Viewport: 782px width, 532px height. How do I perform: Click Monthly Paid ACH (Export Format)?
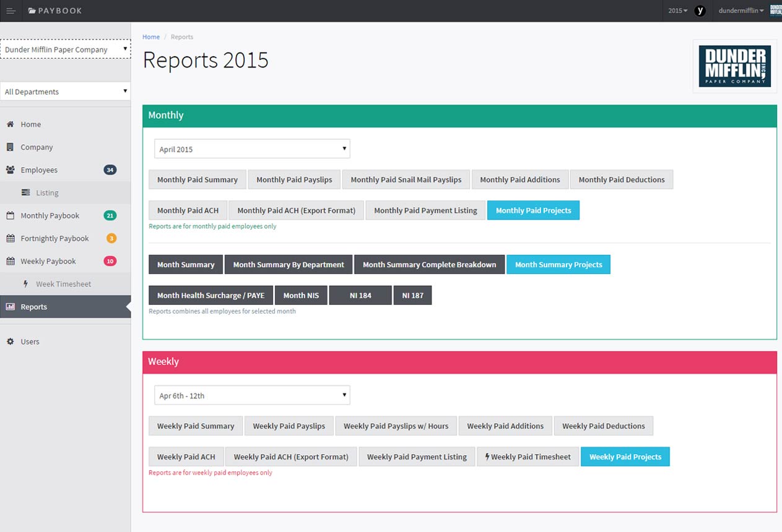tap(297, 210)
